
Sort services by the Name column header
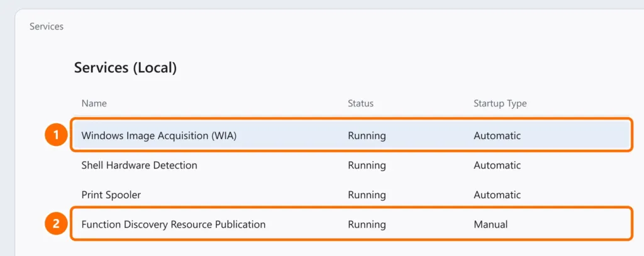(94, 103)
